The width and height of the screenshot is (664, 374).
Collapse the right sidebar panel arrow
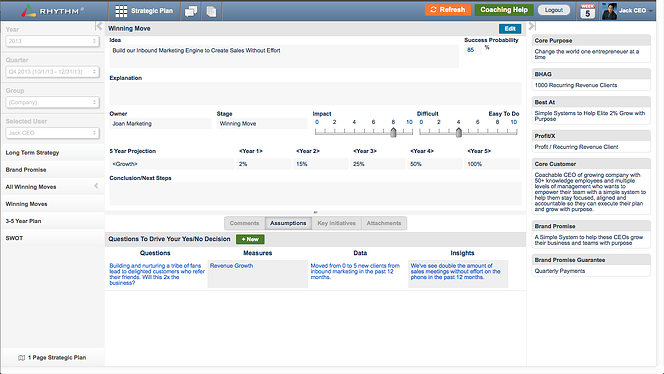(x=532, y=26)
